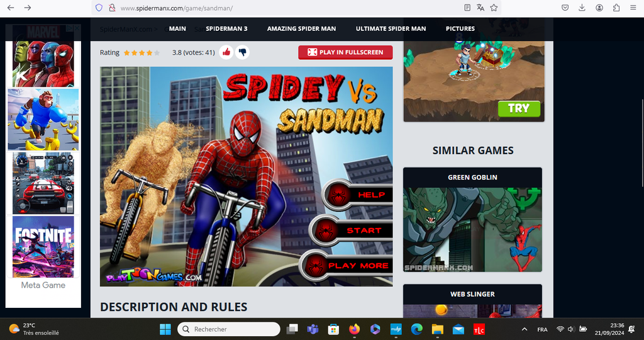Open File Explorer from the taskbar

tap(438, 329)
